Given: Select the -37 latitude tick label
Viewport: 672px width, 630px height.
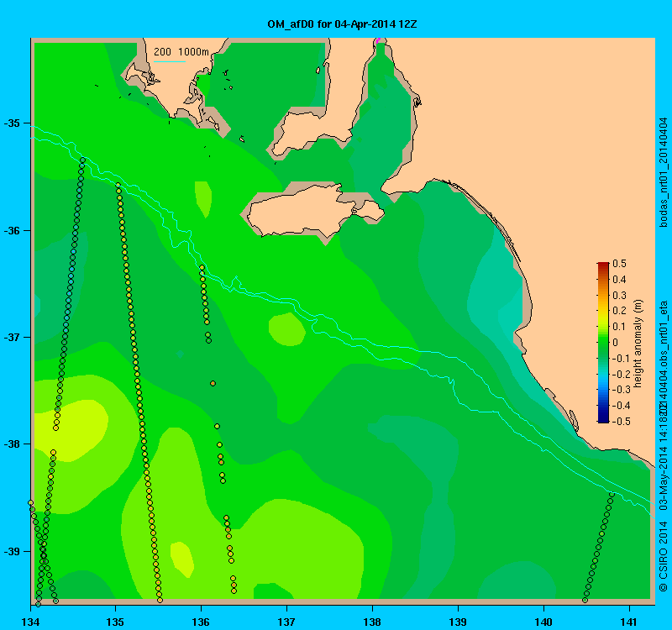Looking at the screenshot, I should coord(12,338).
